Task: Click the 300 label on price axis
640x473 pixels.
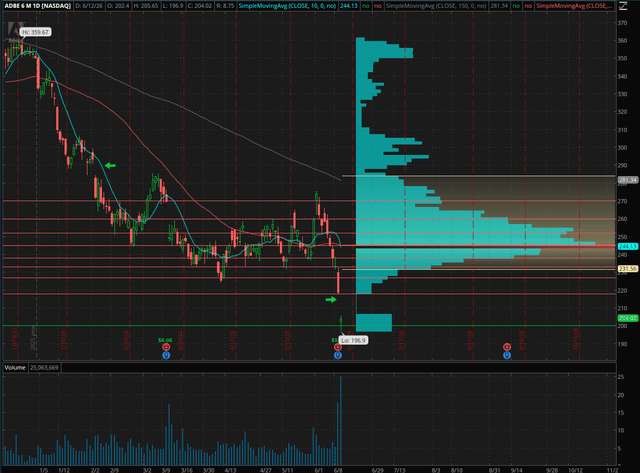Action: click(x=622, y=148)
